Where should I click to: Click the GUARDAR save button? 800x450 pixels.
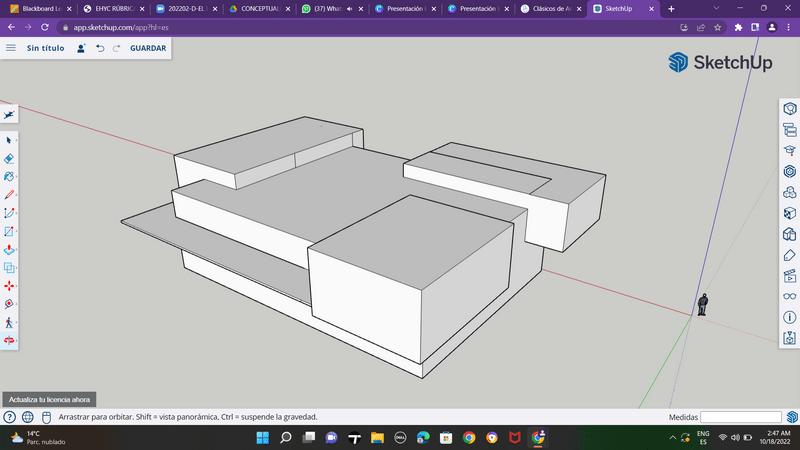pyautogui.click(x=148, y=48)
